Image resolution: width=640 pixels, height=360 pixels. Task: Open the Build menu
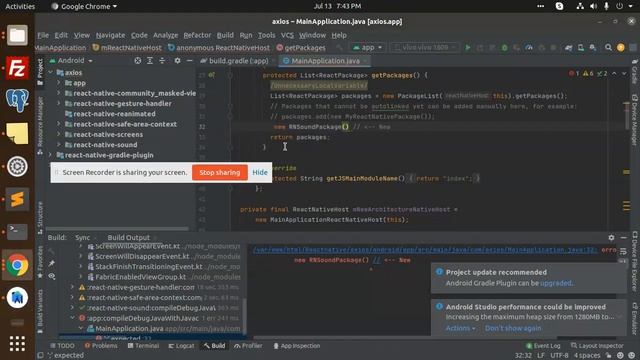coord(225,35)
